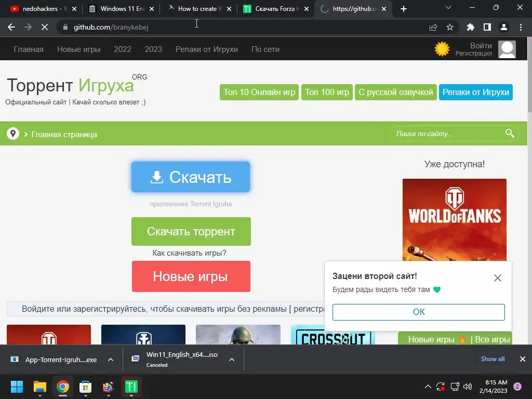Click the blue Скачать button
This screenshot has width=532, height=399.
[x=191, y=177]
